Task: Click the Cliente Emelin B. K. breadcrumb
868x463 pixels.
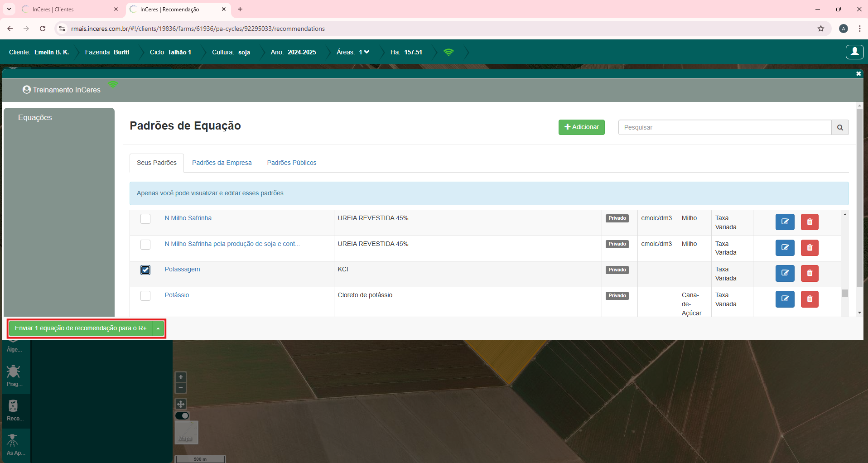Action: coord(39,52)
